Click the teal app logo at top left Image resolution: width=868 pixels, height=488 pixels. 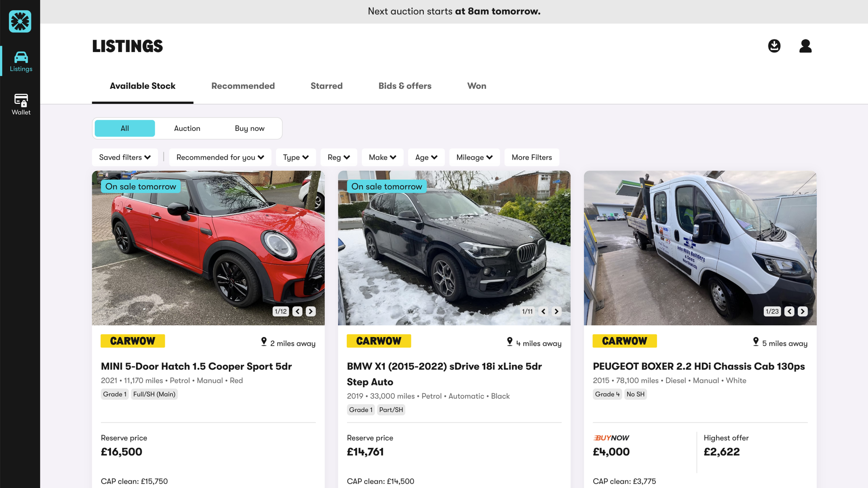point(20,21)
